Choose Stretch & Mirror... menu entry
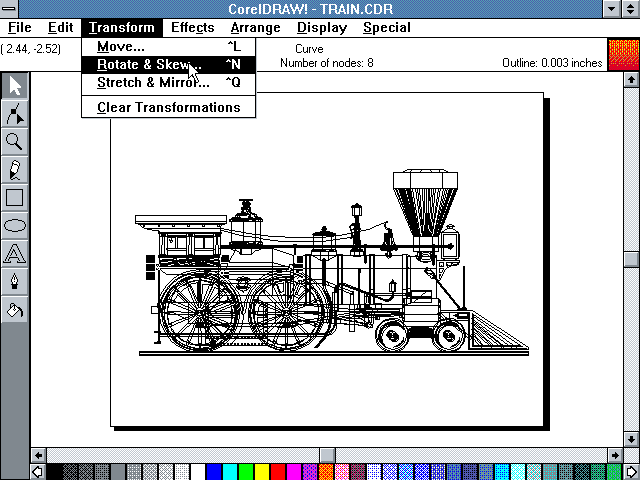 point(169,82)
